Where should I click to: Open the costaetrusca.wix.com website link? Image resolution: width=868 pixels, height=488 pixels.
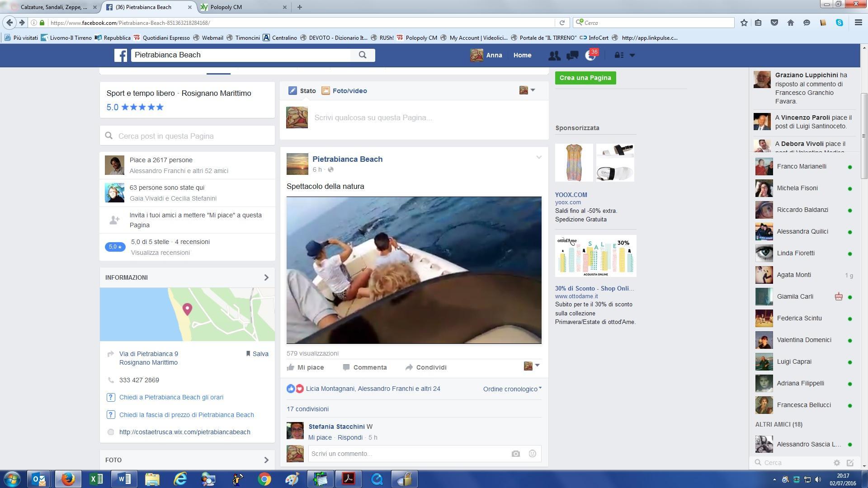pos(185,432)
